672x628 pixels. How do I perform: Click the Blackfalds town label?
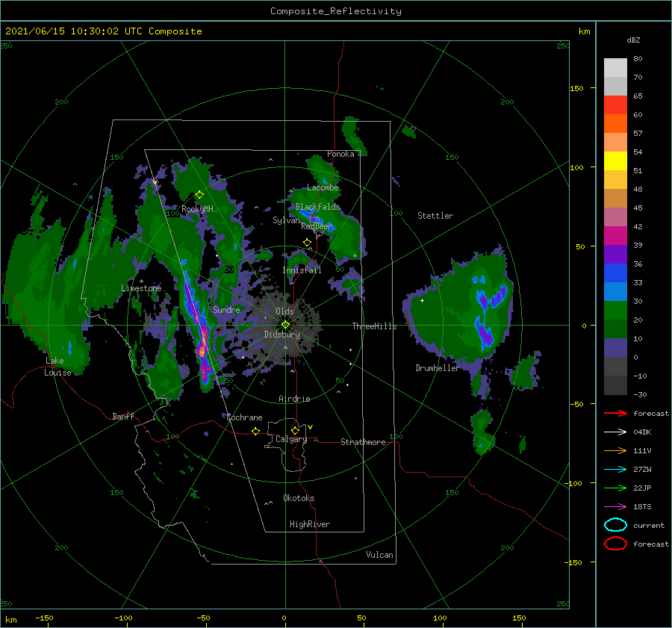point(317,207)
